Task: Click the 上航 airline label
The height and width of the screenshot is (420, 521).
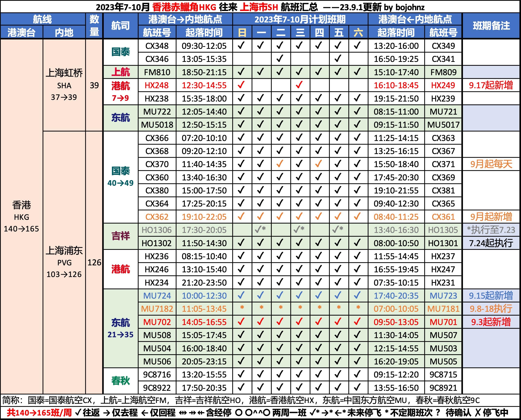Action: click(x=120, y=72)
